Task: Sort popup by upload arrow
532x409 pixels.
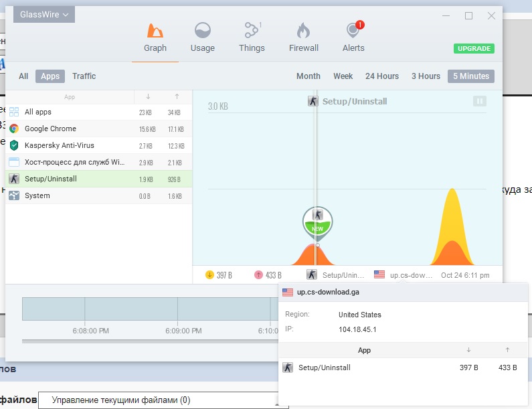Action: (507, 350)
